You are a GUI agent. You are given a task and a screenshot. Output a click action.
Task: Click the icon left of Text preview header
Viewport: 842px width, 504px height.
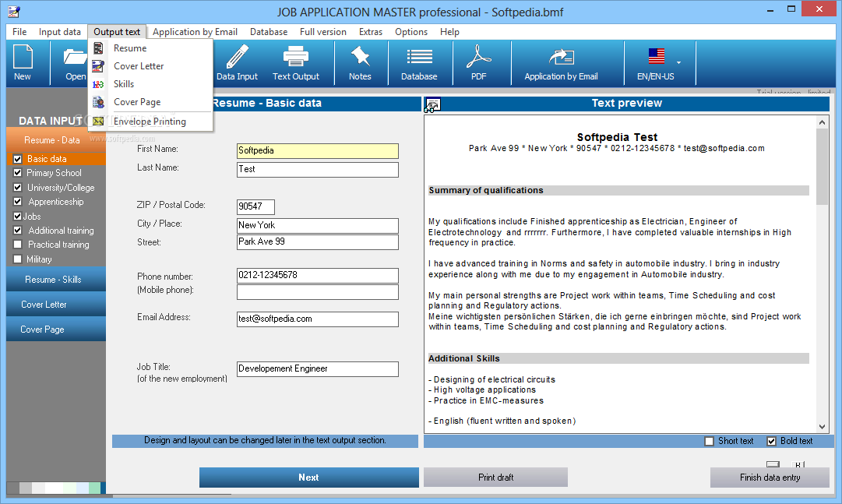433,104
